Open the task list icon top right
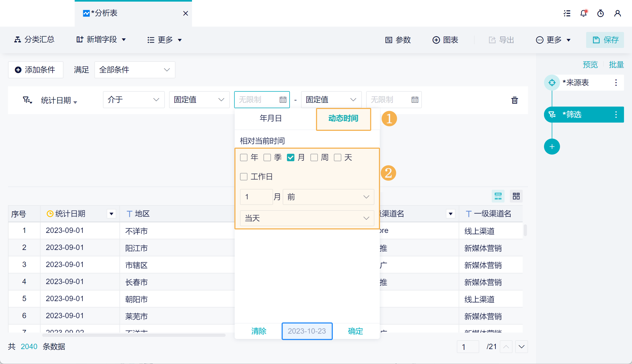This screenshot has height=364, width=632. (567, 13)
